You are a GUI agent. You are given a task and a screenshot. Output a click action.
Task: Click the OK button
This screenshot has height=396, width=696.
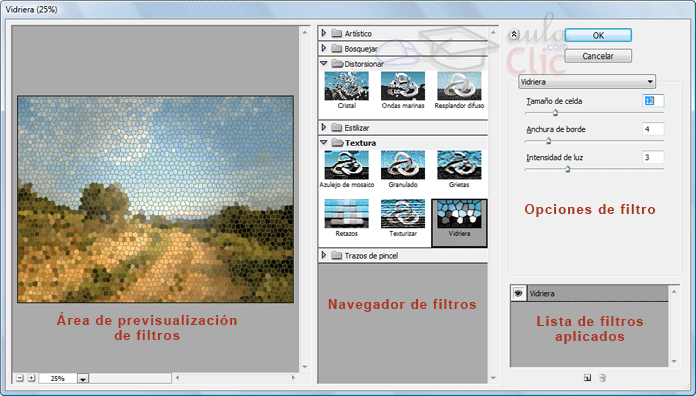pos(598,36)
